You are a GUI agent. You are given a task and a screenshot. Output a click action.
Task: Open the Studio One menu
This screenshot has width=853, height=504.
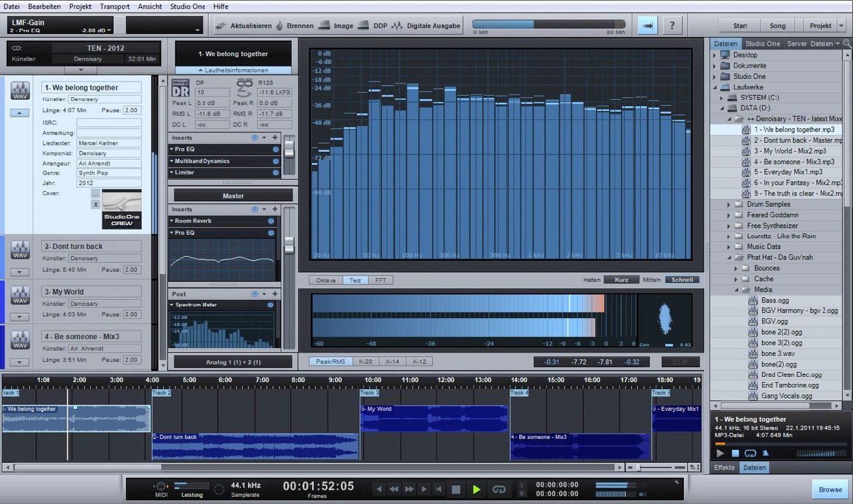(x=188, y=7)
